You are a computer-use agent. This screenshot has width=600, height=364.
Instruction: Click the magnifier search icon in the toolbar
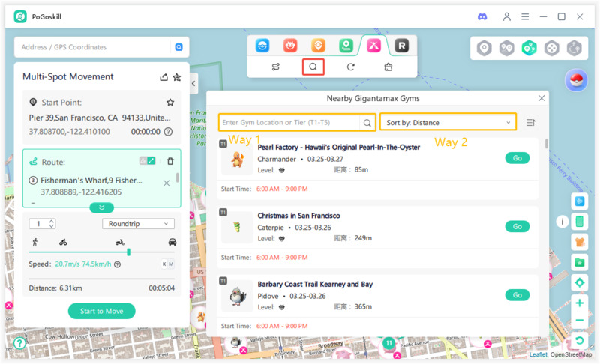313,67
